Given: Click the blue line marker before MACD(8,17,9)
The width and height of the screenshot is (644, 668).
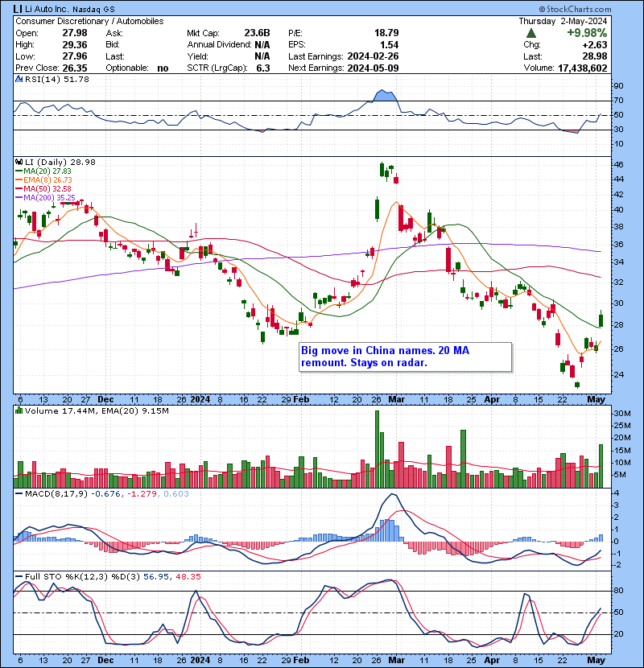Looking at the screenshot, I should pos(19,494).
